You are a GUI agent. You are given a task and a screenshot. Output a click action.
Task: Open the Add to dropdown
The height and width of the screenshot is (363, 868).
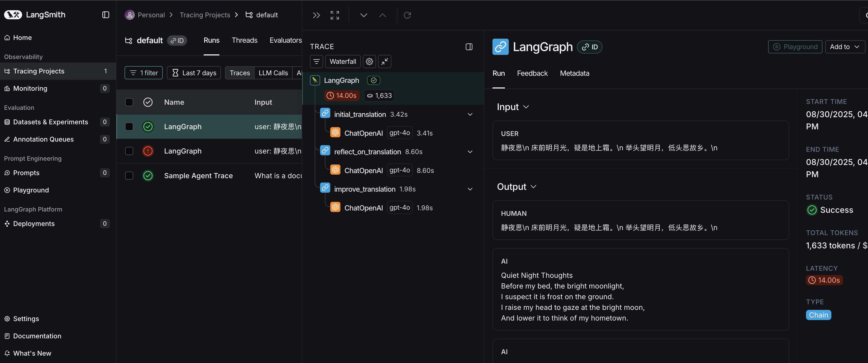(x=844, y=47)
